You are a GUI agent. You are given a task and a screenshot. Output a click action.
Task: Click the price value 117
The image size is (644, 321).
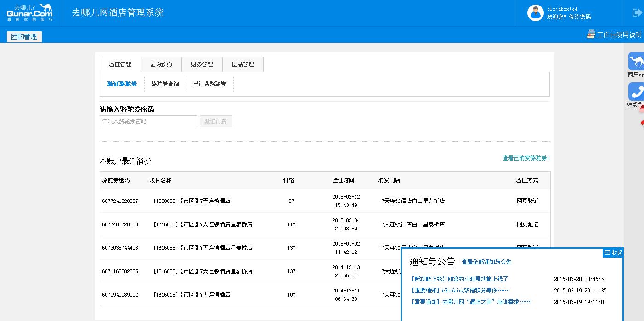[291, 224]
